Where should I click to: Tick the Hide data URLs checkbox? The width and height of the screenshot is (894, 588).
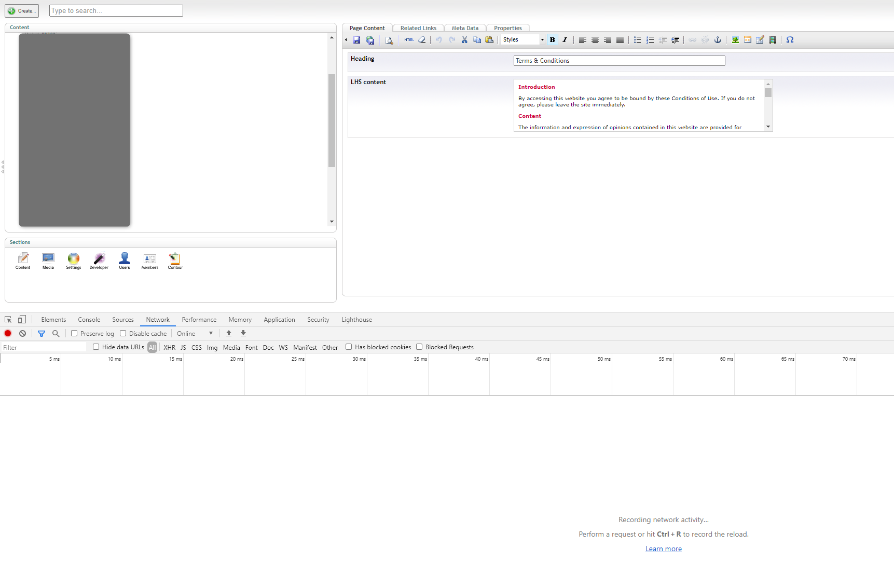coord(96,347)
